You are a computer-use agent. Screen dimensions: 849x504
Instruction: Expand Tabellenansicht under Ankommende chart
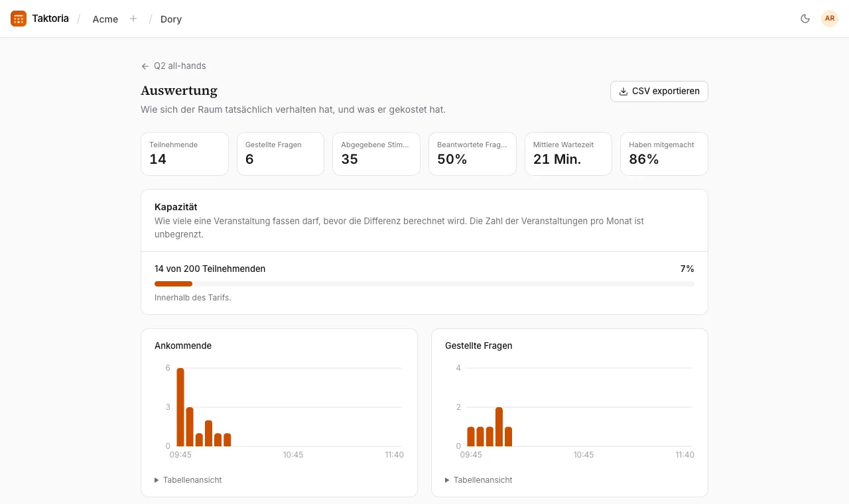pyautogui.click(x=188, y=480)
